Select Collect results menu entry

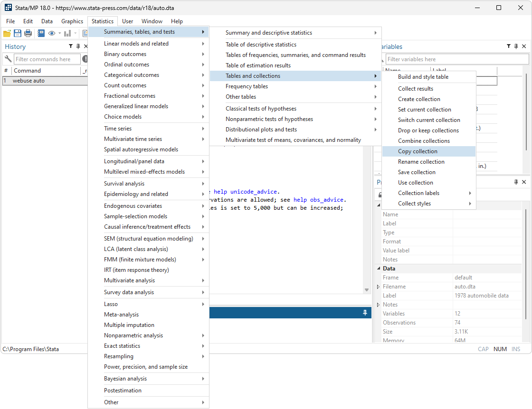pyautogui.click(x=429, y=89)
